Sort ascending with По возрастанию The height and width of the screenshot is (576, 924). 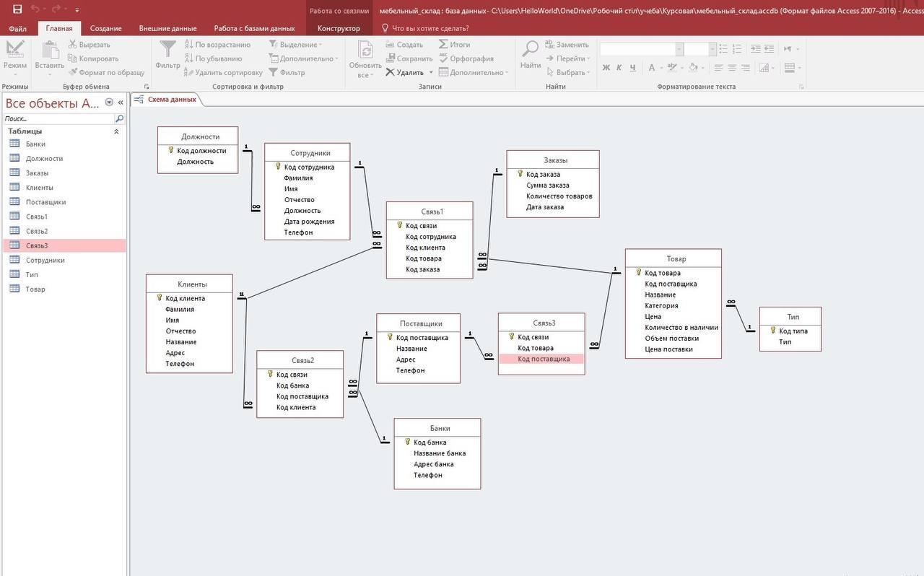click(x=217, y=45)
